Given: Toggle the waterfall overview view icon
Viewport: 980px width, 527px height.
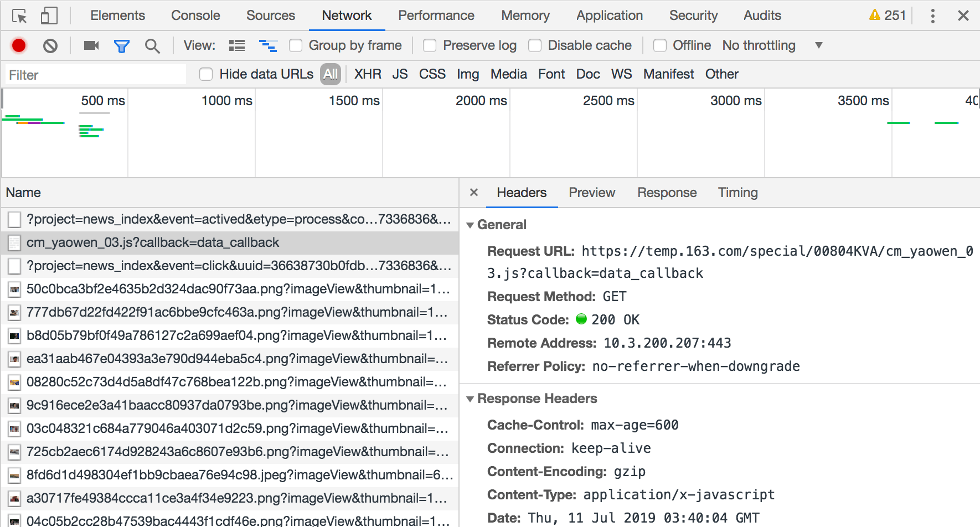Looking at the screenshot, I should (x=269, y=45).
